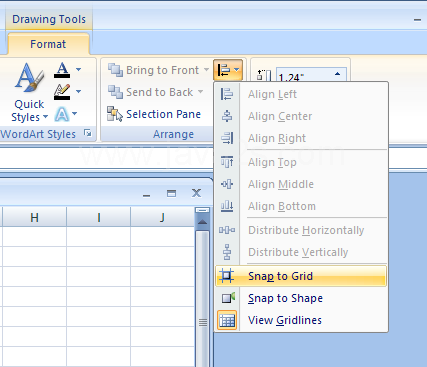427x367 pixels.
Task: Increase shape height with up arrow
Action: 337,74
